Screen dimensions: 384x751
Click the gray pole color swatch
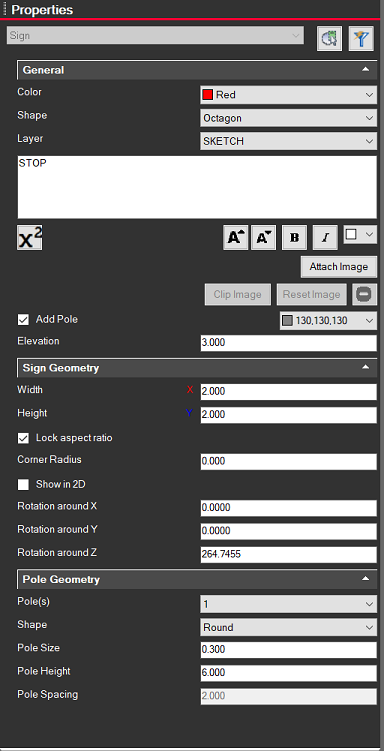287,321
